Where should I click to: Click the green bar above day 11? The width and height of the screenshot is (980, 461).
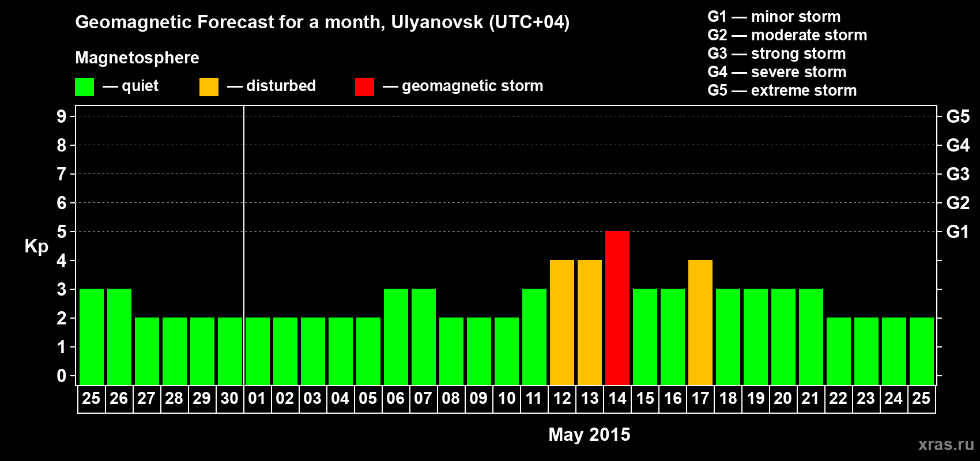tap(534, 337)
